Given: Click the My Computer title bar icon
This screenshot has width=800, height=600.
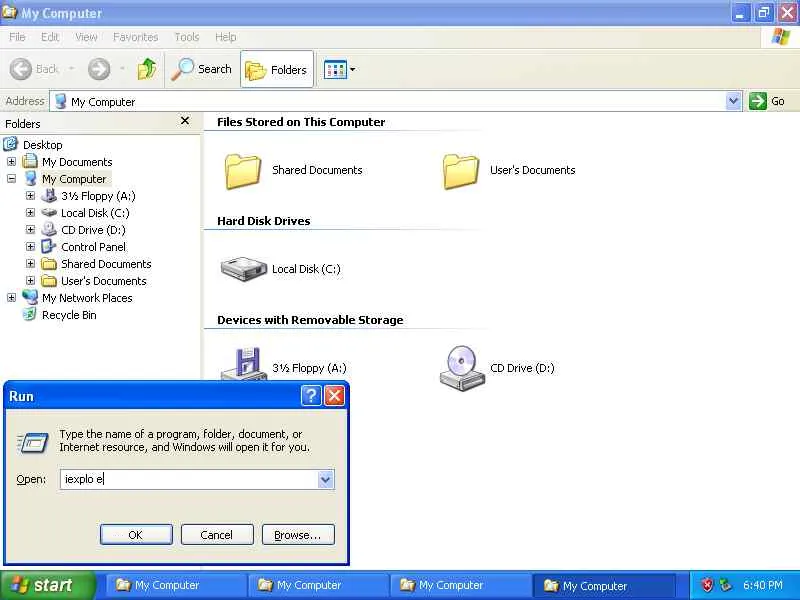Looking at the screenshot, I should [x=10, y=11].
